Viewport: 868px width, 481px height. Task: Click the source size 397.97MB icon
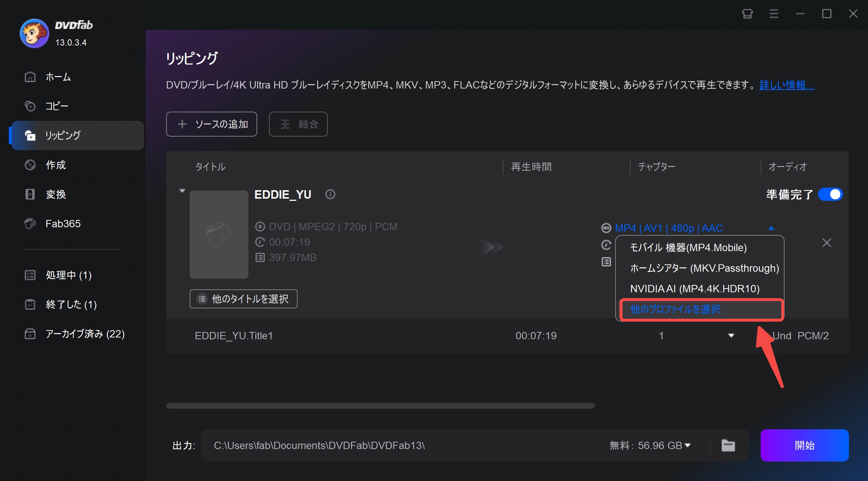pyautogui.click(x=260, y=258)
